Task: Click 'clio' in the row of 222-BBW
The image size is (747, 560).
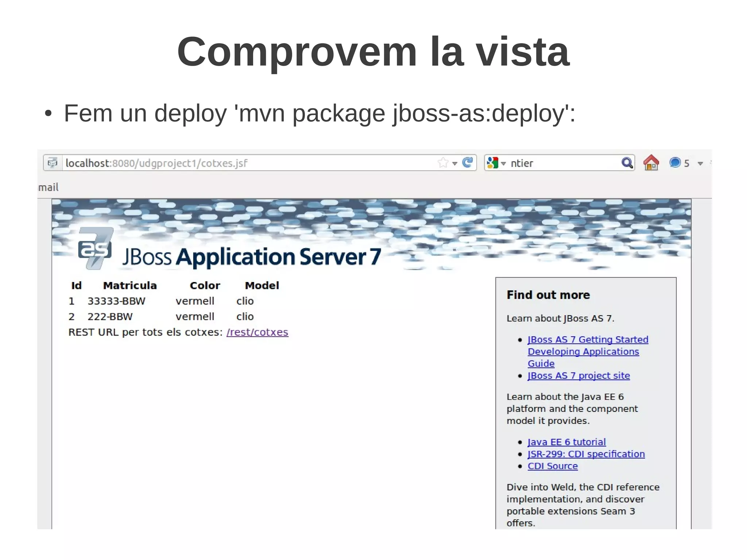Action: click(245, 316)
